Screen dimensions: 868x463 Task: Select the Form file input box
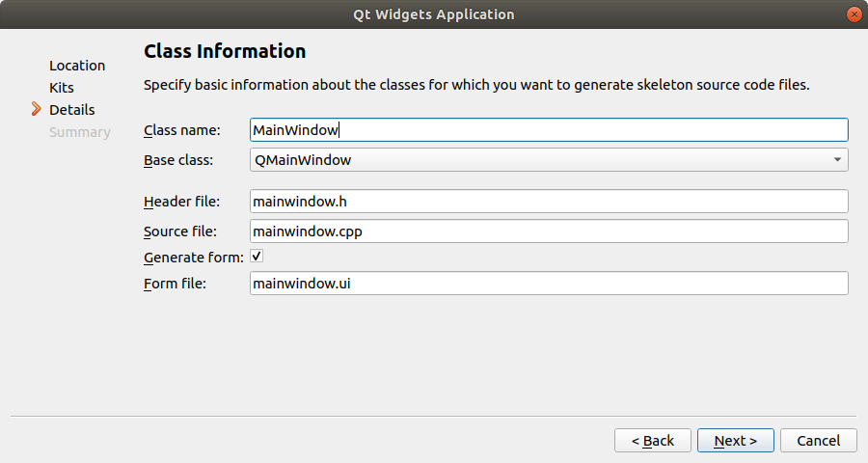point(548,284)
